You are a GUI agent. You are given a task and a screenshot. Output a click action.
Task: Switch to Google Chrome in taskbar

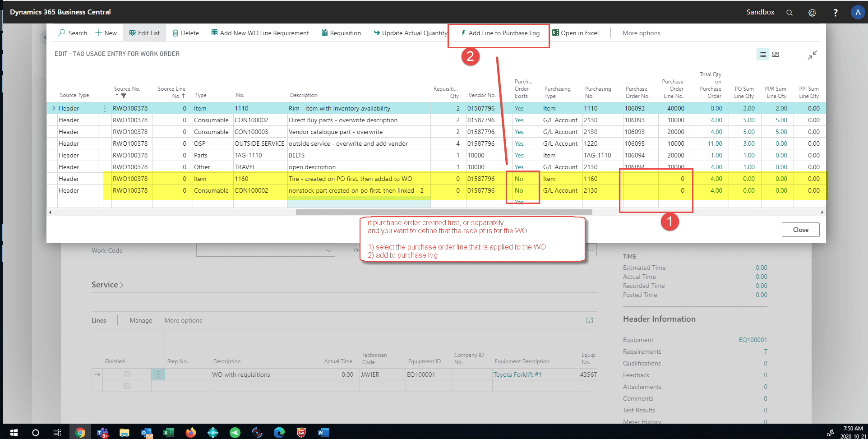[80, 433]
